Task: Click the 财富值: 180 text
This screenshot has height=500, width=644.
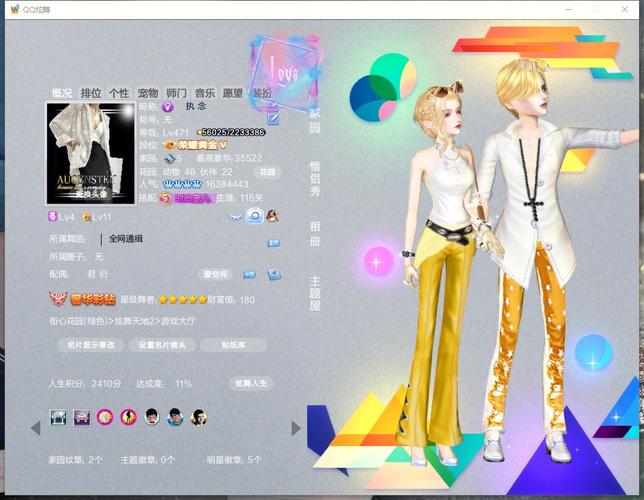Action: click(x=231, y=300)
